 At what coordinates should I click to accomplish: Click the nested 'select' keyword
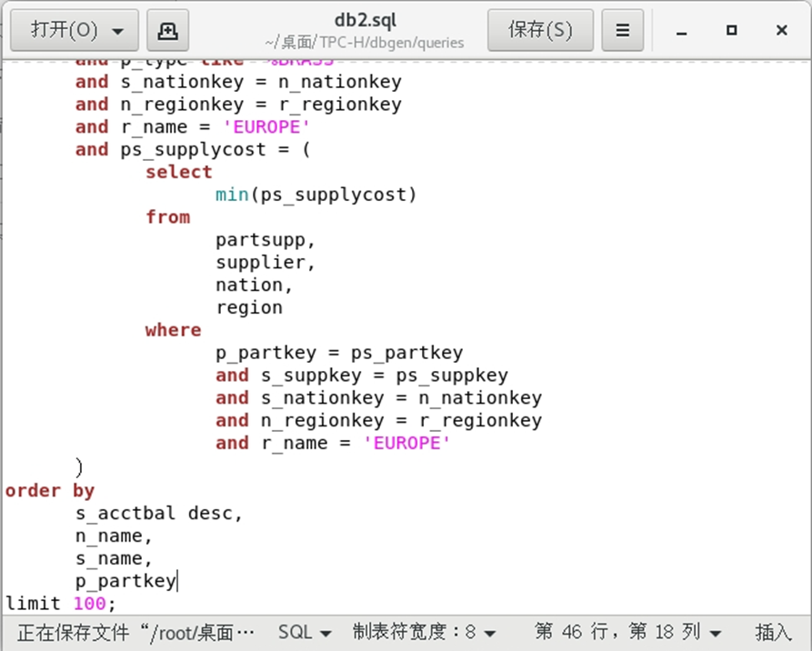pyautogui.click(x=178, y=172)
